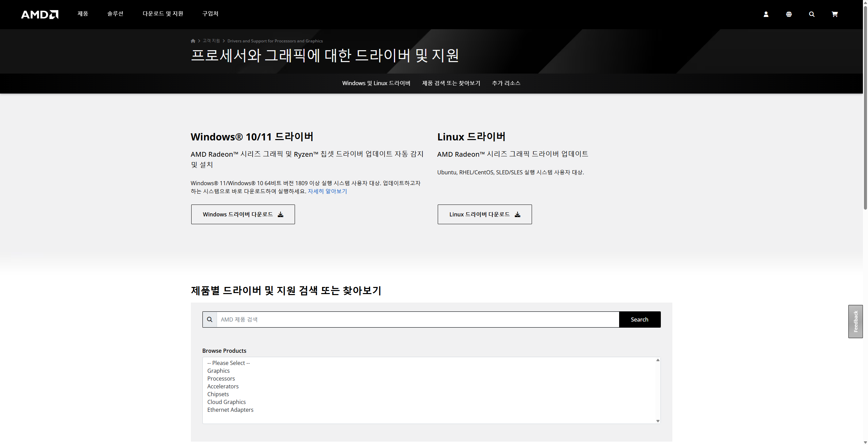
Task: Click magnifier icon in product search box
Action: point(210,320)
